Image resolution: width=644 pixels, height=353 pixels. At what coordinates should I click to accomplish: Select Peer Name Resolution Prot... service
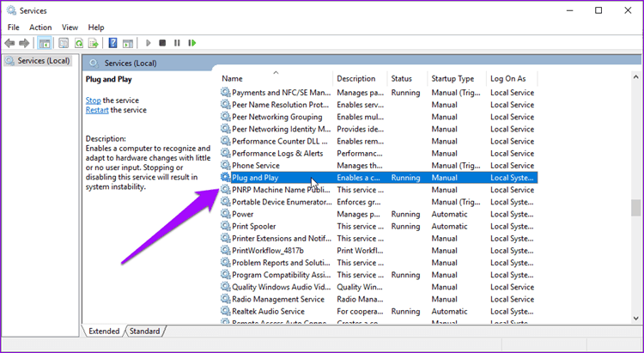379,105
